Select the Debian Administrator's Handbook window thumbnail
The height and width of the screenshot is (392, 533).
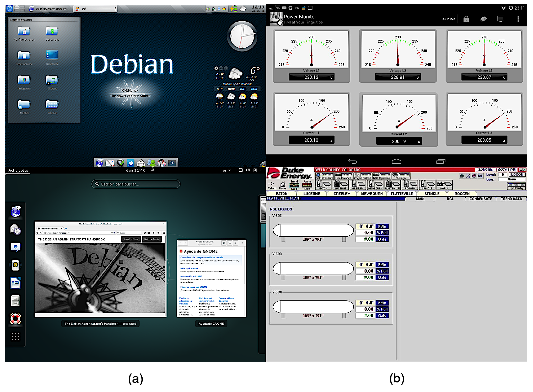coord(100,269)
